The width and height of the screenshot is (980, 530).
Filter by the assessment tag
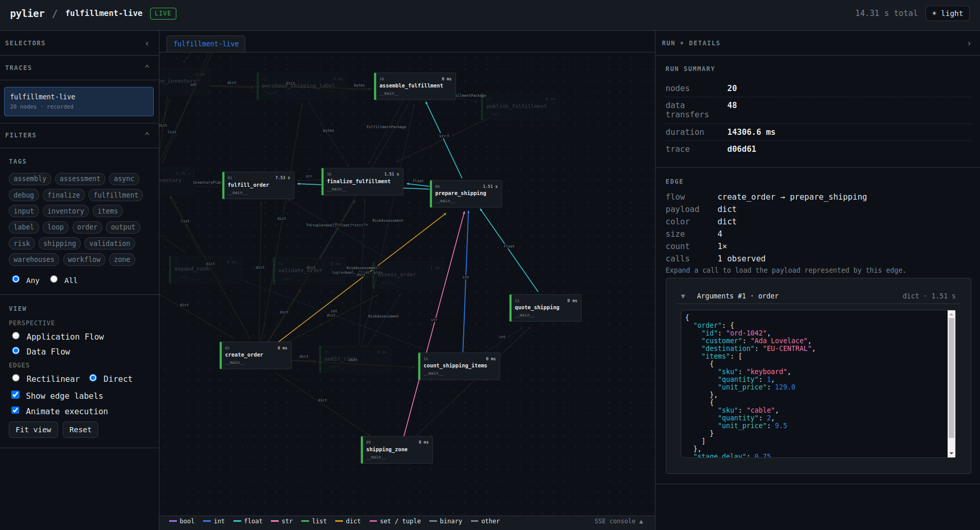coord(80,179)
